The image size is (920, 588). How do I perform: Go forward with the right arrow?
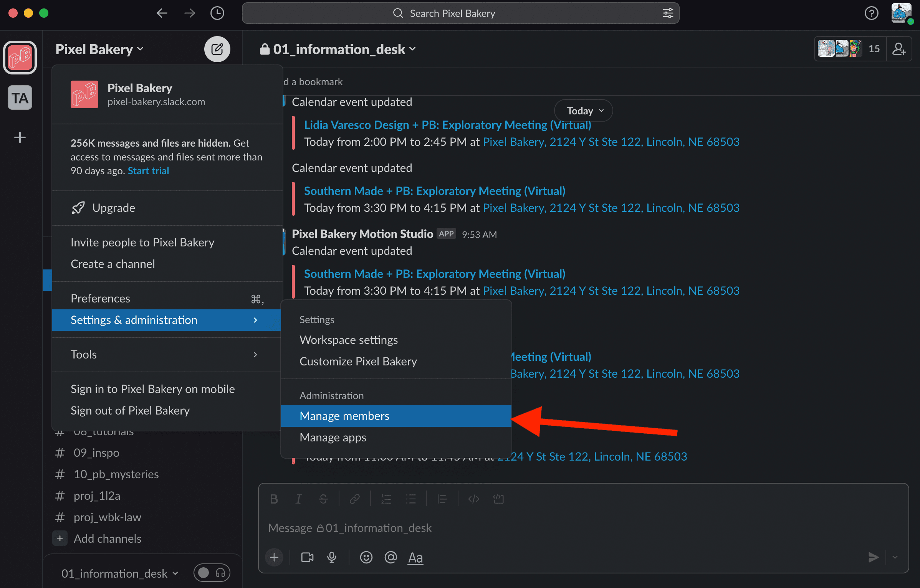pos(189,13)
